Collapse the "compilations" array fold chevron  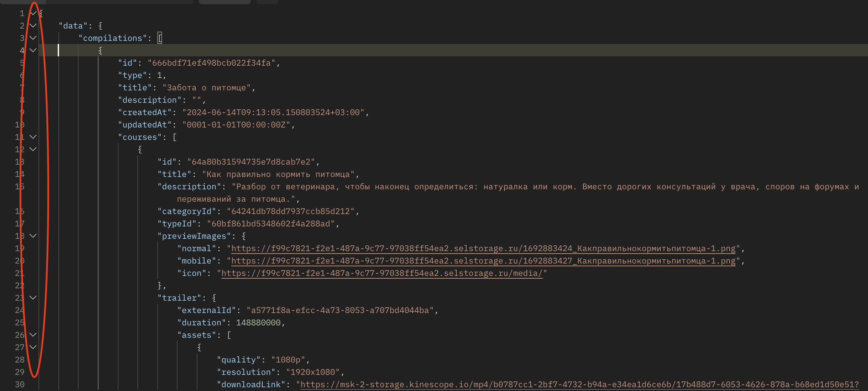click(x=33, y=38)
